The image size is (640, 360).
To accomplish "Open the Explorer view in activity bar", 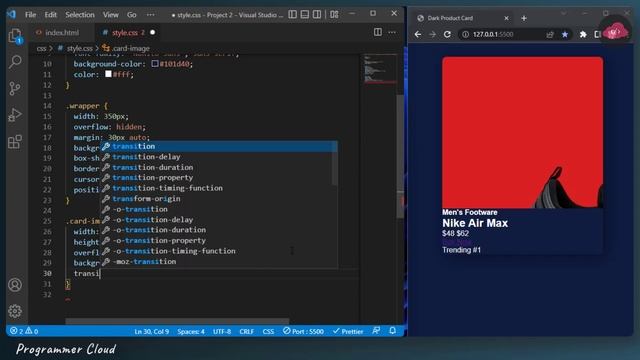I will point(15,36).
